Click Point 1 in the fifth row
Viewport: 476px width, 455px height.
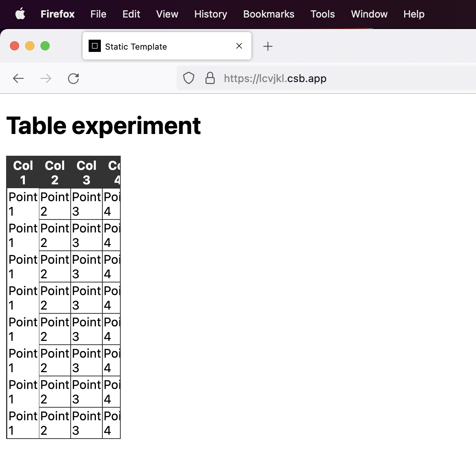coord(23,329)
